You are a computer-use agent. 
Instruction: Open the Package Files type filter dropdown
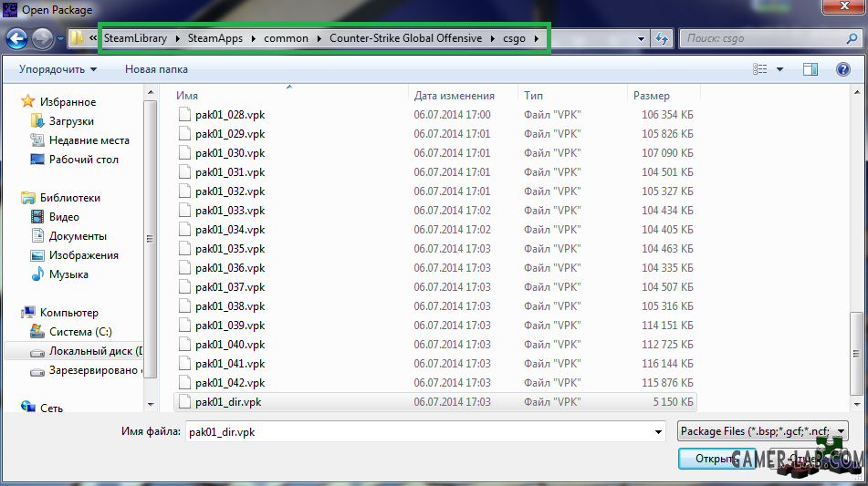762,431
